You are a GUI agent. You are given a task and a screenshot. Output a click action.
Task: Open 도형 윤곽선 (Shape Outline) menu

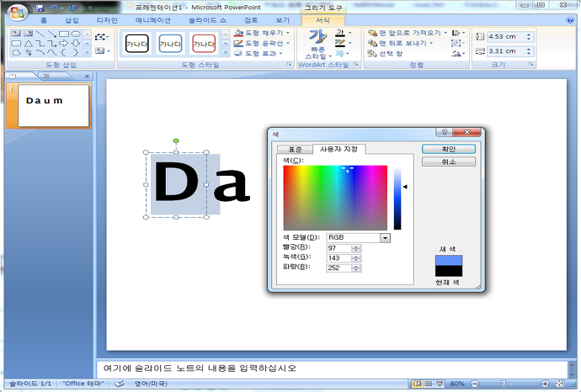click(263, 43)
